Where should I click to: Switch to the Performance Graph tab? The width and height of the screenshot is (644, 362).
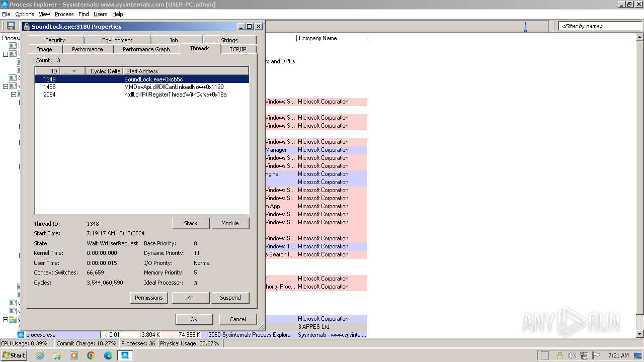click(x=146, y=49)
